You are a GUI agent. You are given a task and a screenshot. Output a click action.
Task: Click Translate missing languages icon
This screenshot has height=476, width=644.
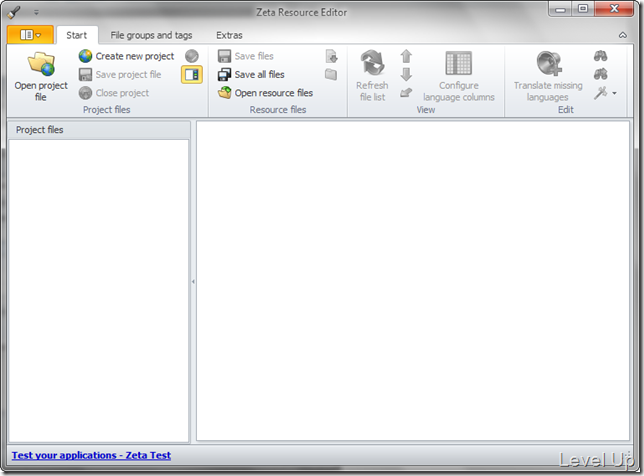click(x=549, y=63)
